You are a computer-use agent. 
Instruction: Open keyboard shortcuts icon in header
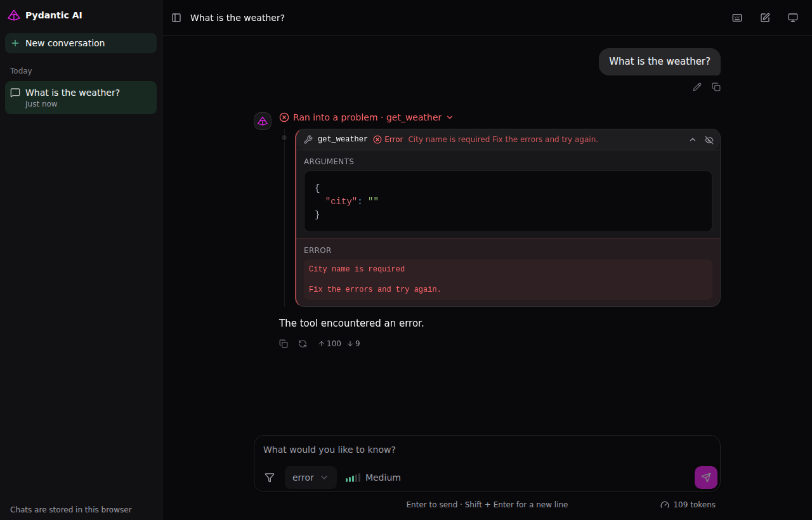[737, 18]
